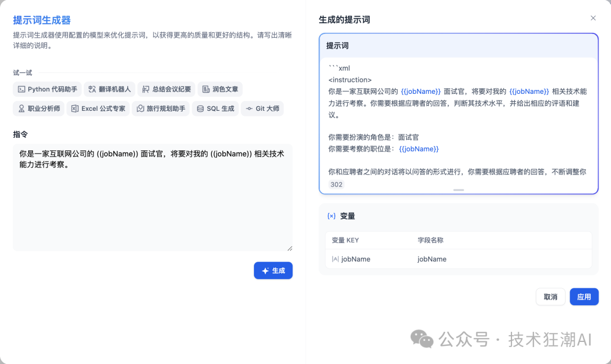
Task: Focus the 指令 instruction text area
Action: [153, 197]
